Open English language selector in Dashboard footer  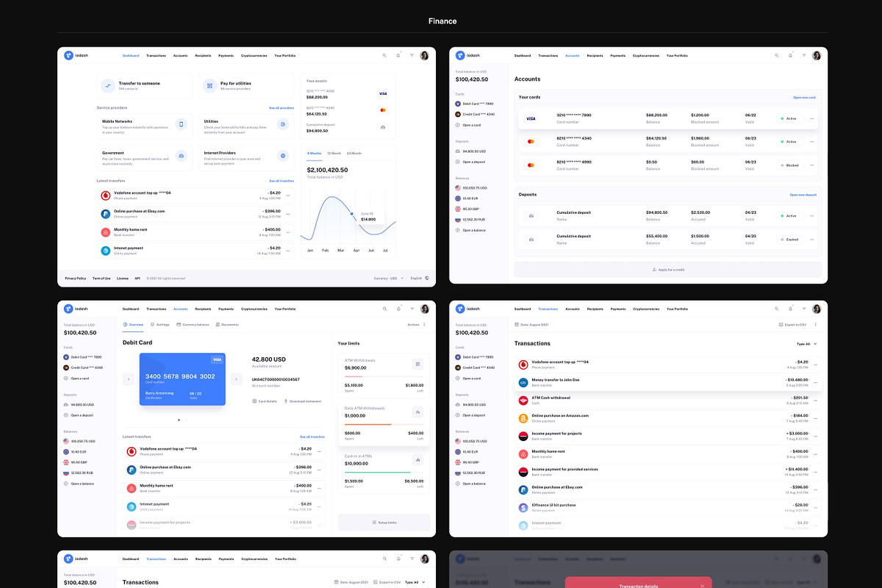pyautogui.click(x=420, y=278)
